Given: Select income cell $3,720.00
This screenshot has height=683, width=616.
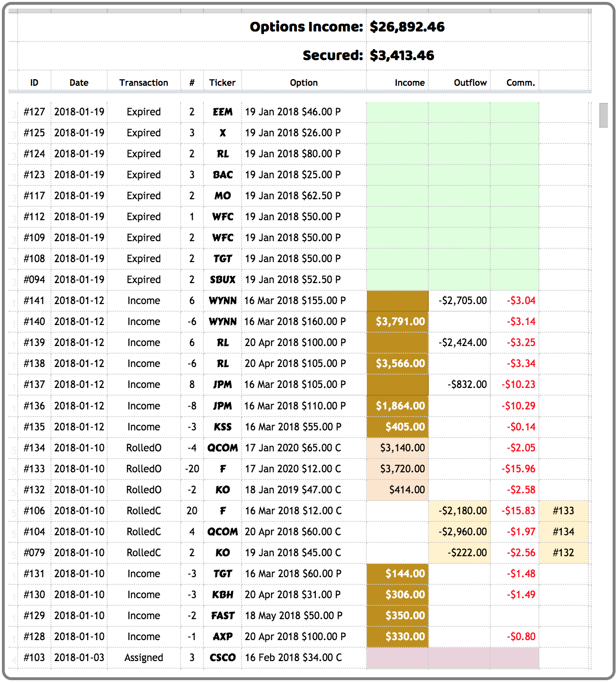Looking at the screenshot, I should [x=398, y=469].
